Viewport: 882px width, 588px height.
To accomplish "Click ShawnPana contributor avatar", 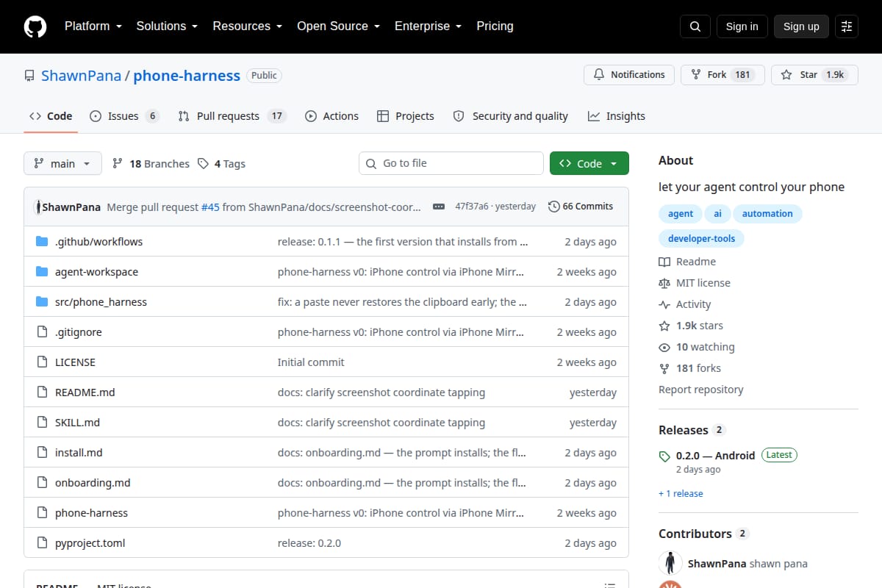I will pyautogui.click(x=670, y=563).
